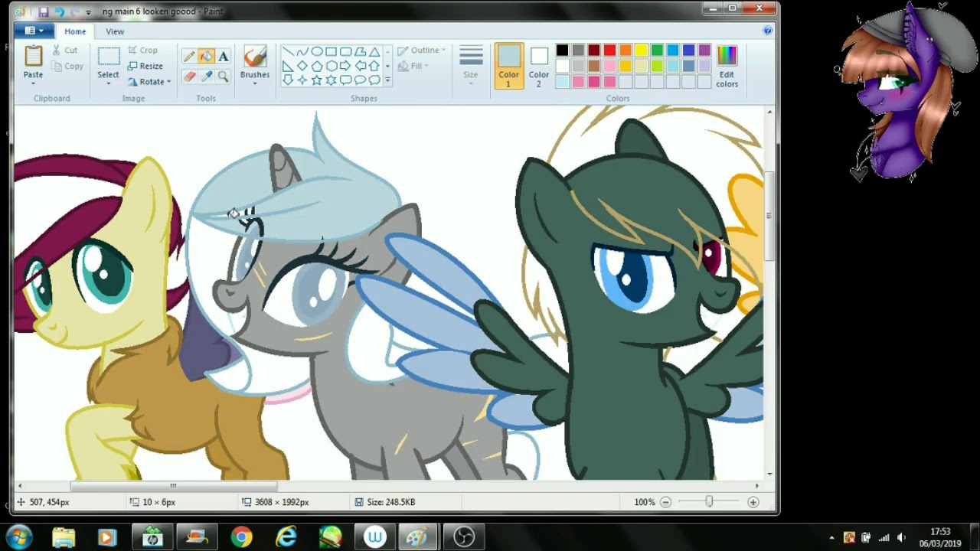Choose the Polygon shape
This screenshot has width=980, height=551.
pos(360,52)
